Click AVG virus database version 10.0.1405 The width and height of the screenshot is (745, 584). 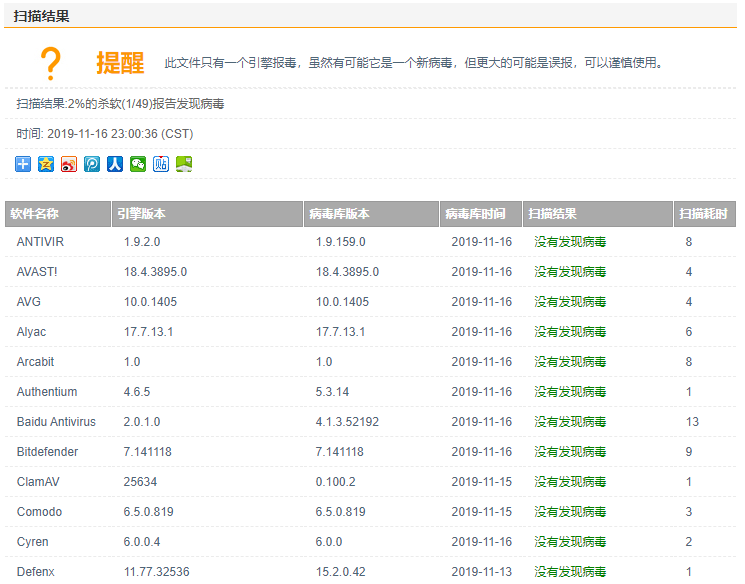click(x=343, y=302)
